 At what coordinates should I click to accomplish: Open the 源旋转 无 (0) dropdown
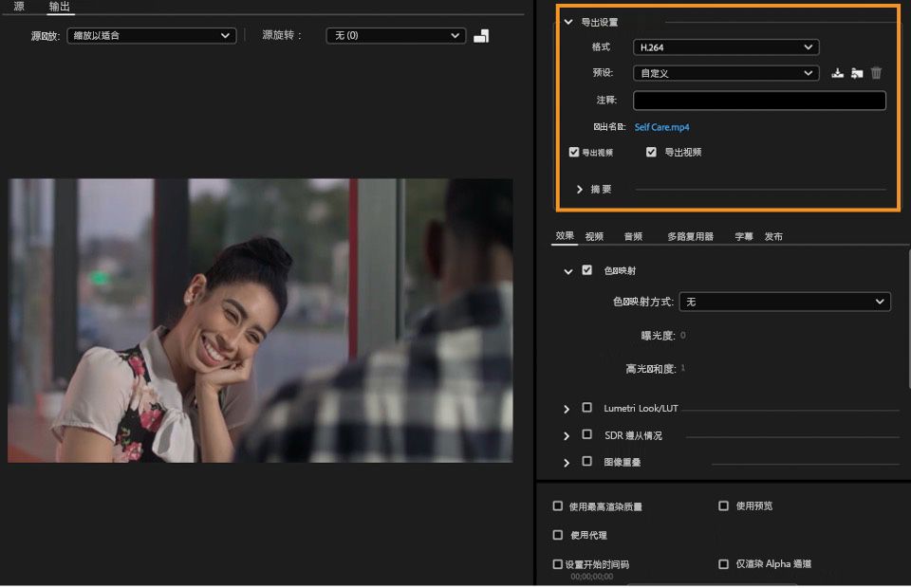396,35
